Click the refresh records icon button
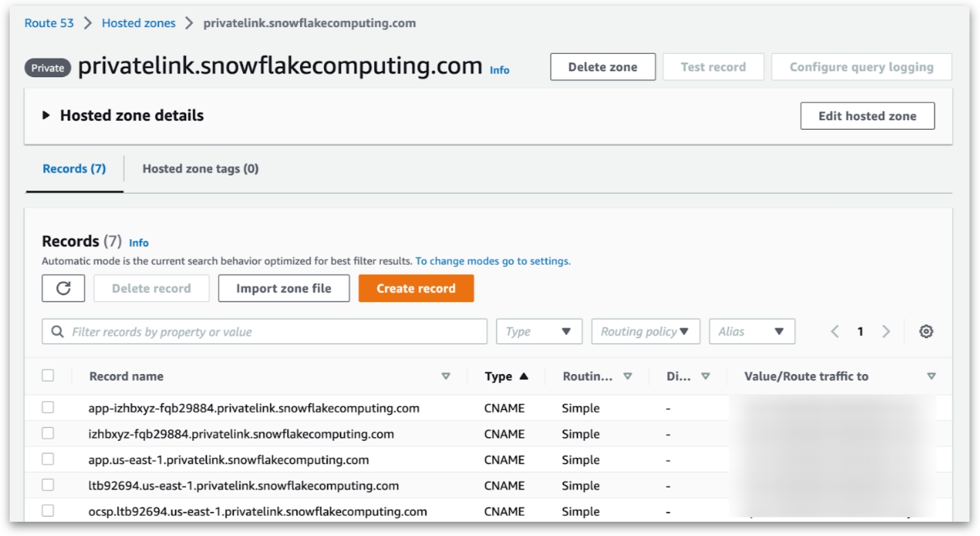 [x=63, y=289]
